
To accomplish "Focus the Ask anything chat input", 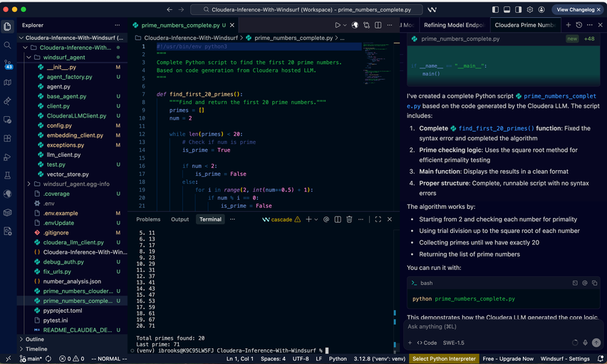I will (x=503, y=327).
